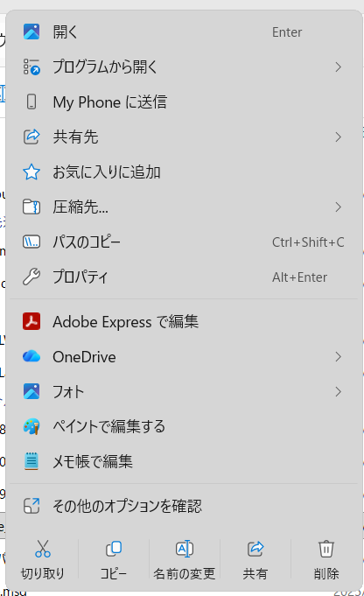Screen dimensions: 364x596
Task: Expand the フォト submenu chevron
Action: (x=338, y=391)
